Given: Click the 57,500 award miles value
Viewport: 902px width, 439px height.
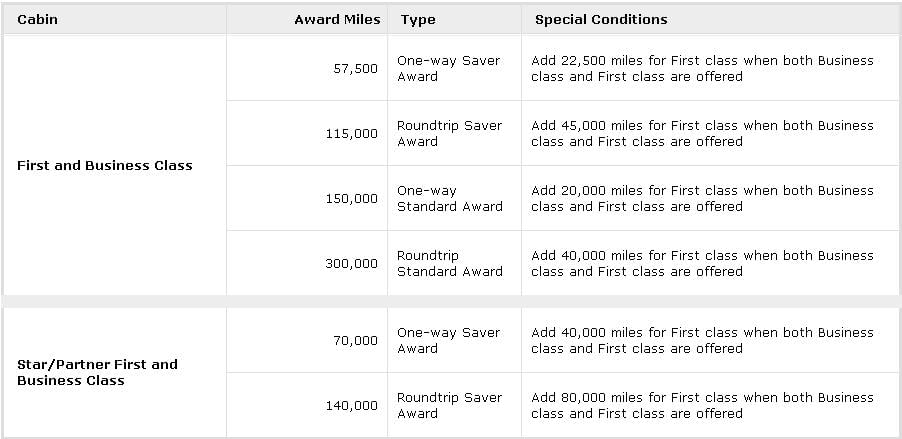Looking at the screenshot, I should [x=356, y=68].
